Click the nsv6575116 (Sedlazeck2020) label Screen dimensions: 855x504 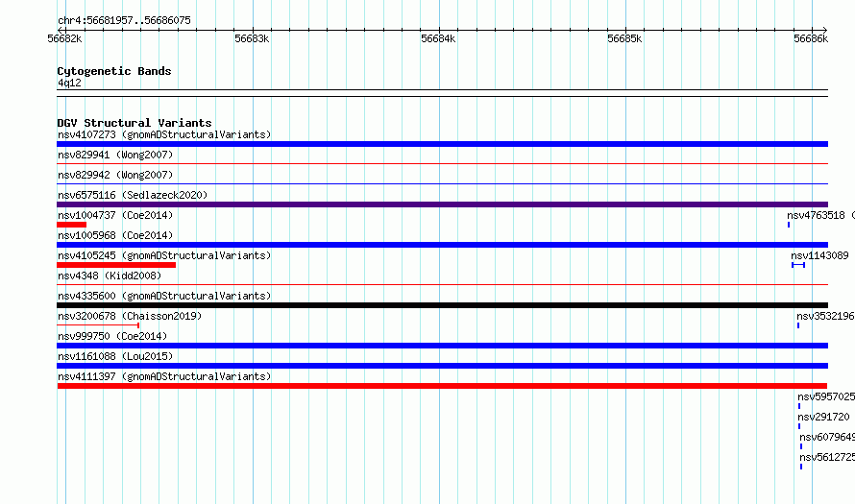(133, 195)
